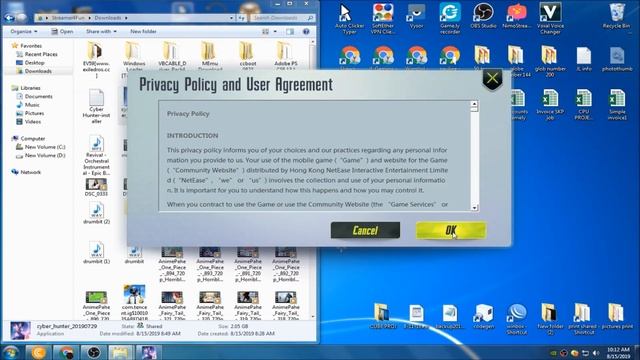Open the Organize menu in Explorer

point(24,31)
